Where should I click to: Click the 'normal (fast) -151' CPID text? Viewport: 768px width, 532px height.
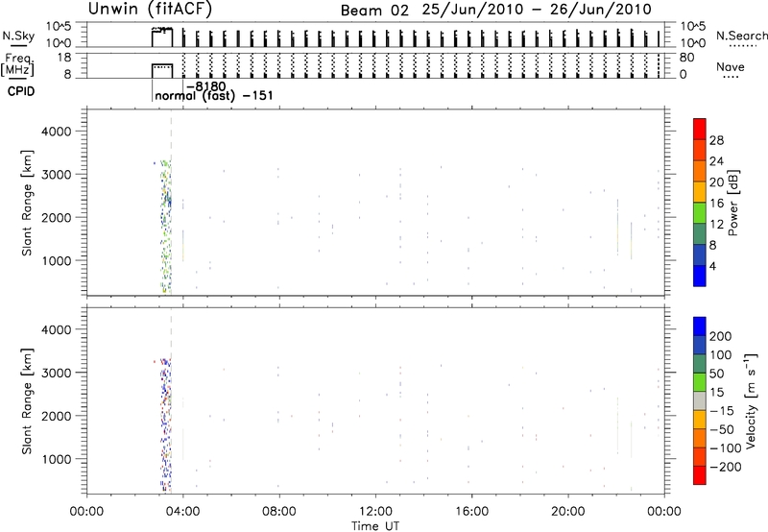[x=213, y=96]
